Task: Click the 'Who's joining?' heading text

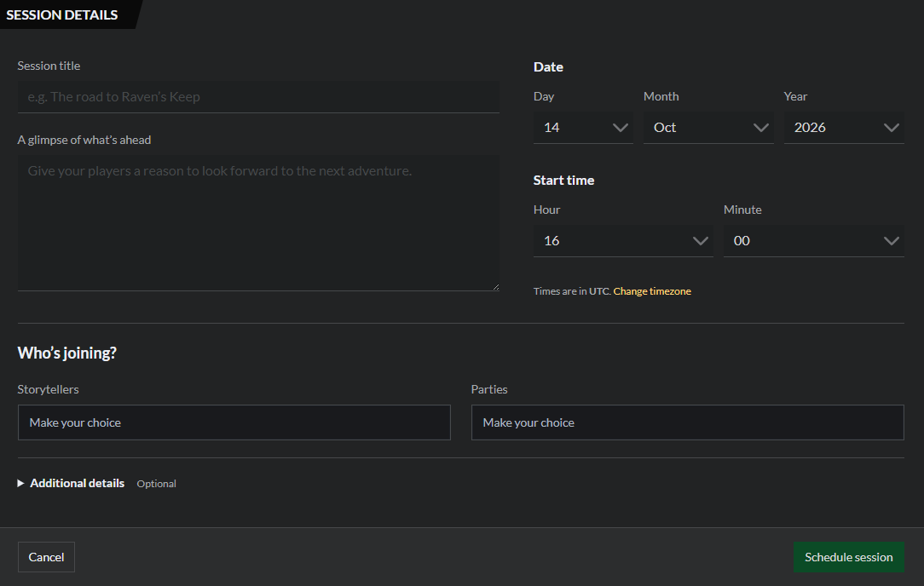Action: click(x=67, y=353)
